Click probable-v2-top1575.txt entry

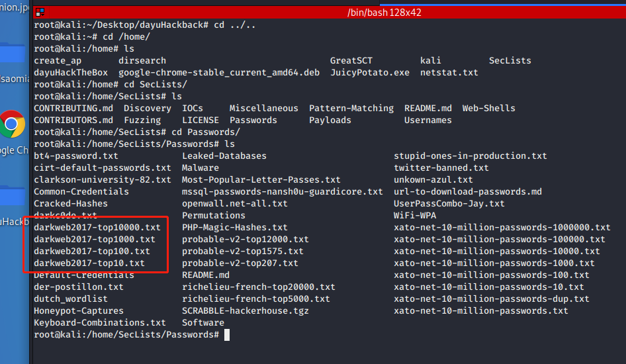tap(243, 251)
